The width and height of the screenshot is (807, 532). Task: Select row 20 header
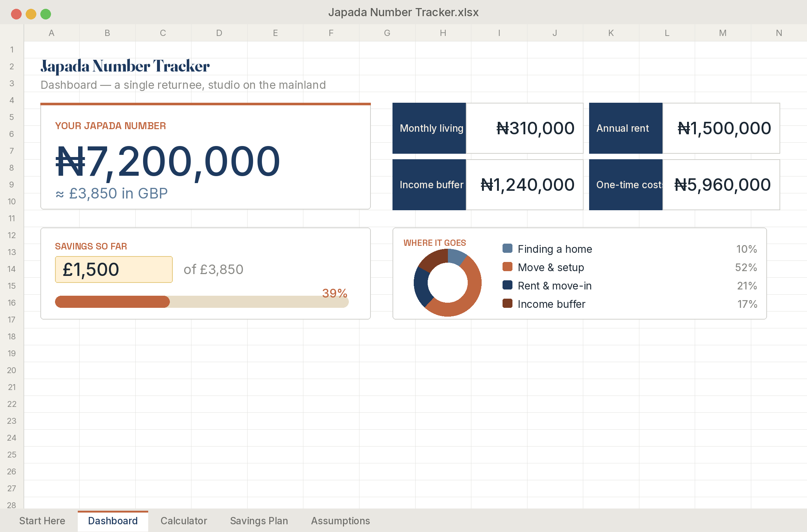[12, 370]
